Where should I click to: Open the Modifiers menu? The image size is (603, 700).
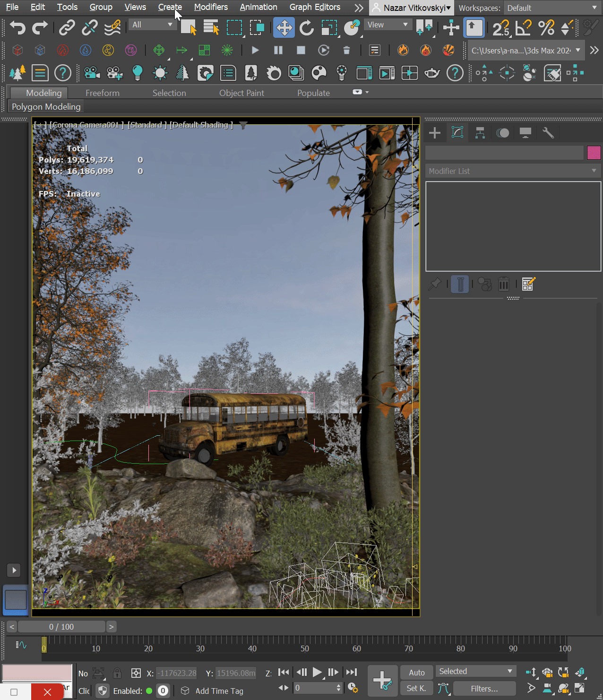tap(211, 7)
